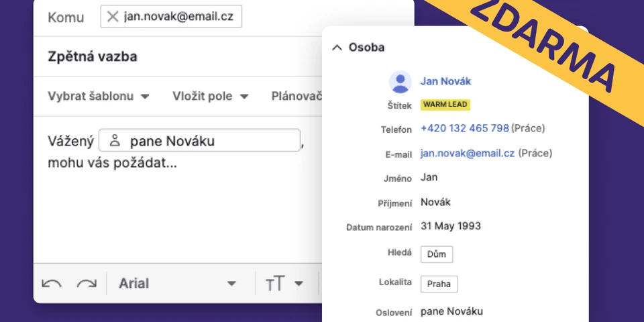Remove jan.novak@email.cz recipient with X icon
The image size is (644, 322).
click(113, 17)
